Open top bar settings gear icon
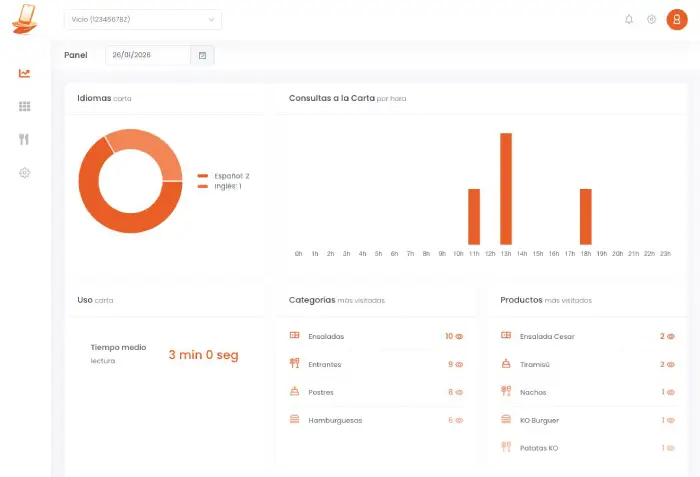This screenshot has height=477, width=700. click(651, 19)
